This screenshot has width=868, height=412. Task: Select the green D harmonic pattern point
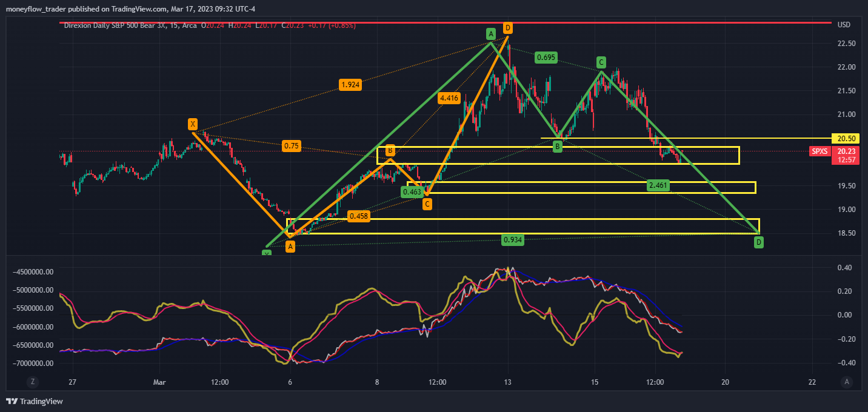[759, 242]
